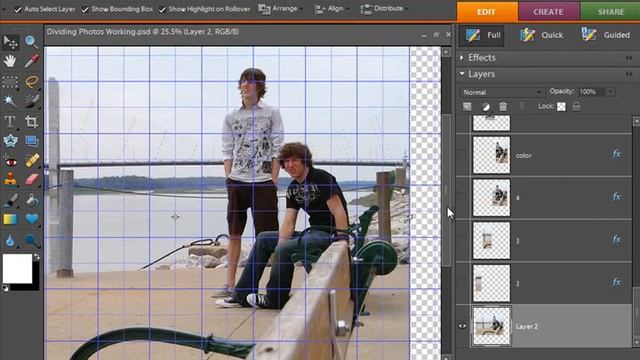Image resolution: width=640 pixels, height=360 pixels.
Task: Open the Arrange dropdown
Action: [x=281, y=9]
